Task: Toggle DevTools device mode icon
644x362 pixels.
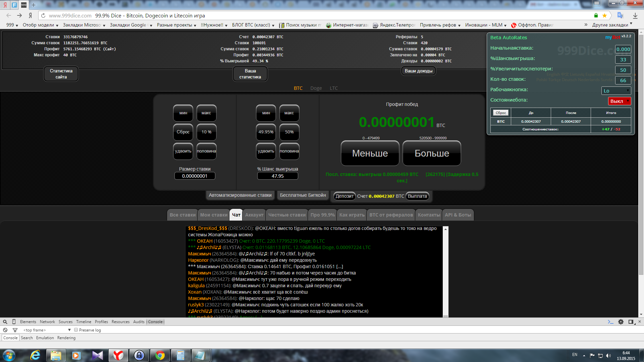Action: (x=14, y=322)
